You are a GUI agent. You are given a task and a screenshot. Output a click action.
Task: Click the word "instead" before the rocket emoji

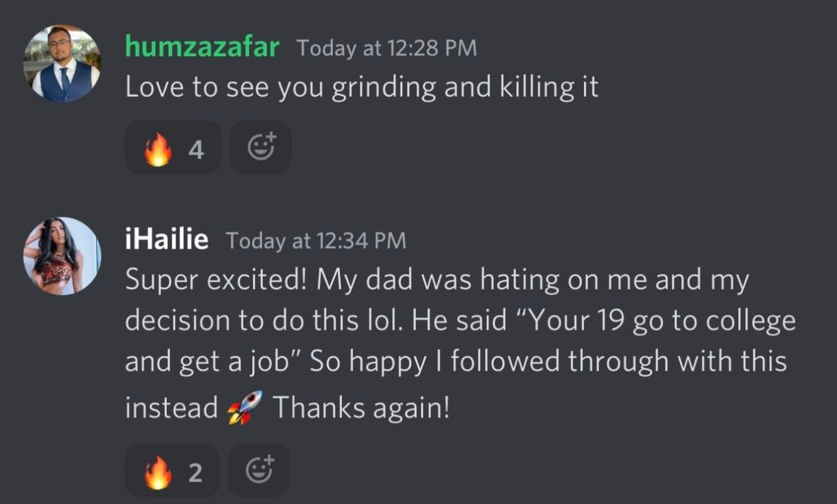(171, 407)
